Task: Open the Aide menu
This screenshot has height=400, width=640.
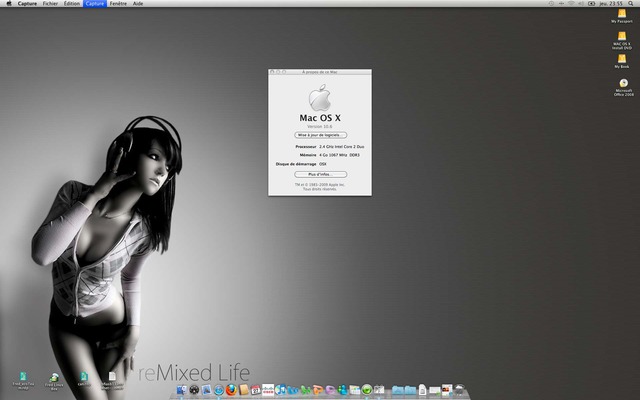Action: (138, 3)
